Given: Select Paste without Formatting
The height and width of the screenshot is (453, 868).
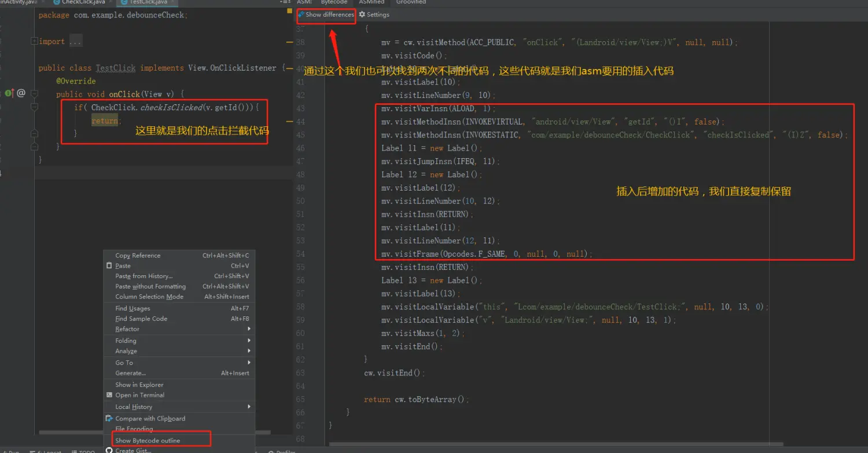Looking at the screenshot, I should [x=179, y=287].
